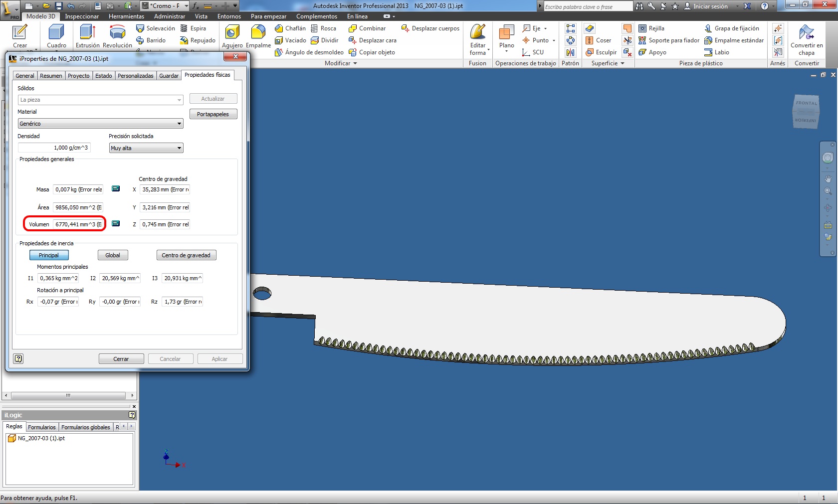Screen dimensions: 838x504
Task: Open the Editar forma tool
Action: click(x=478, y=39)
